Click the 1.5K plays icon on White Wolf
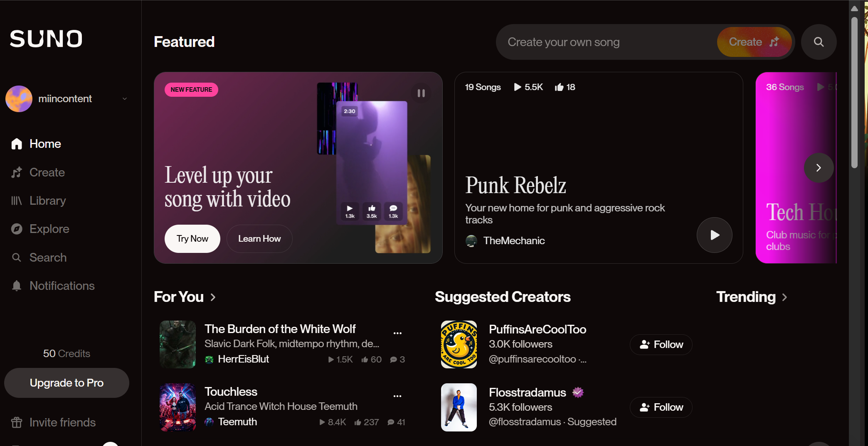 coord(331,360)
